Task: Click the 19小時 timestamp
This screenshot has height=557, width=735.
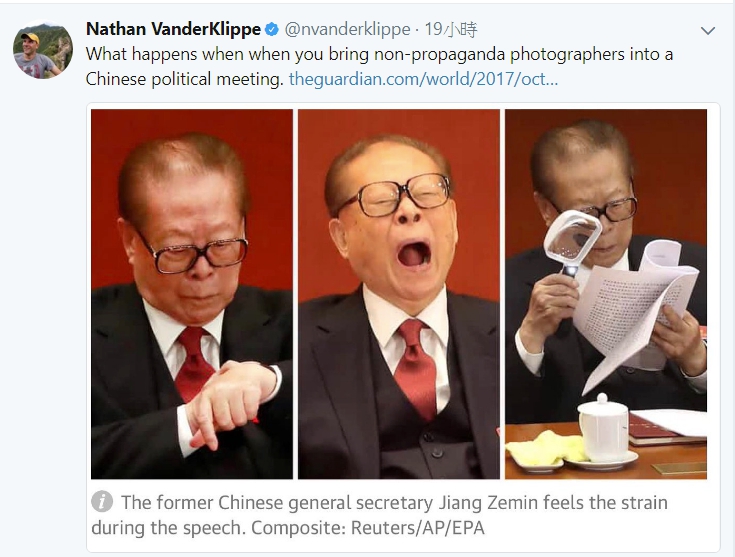Action: point(451,30)
